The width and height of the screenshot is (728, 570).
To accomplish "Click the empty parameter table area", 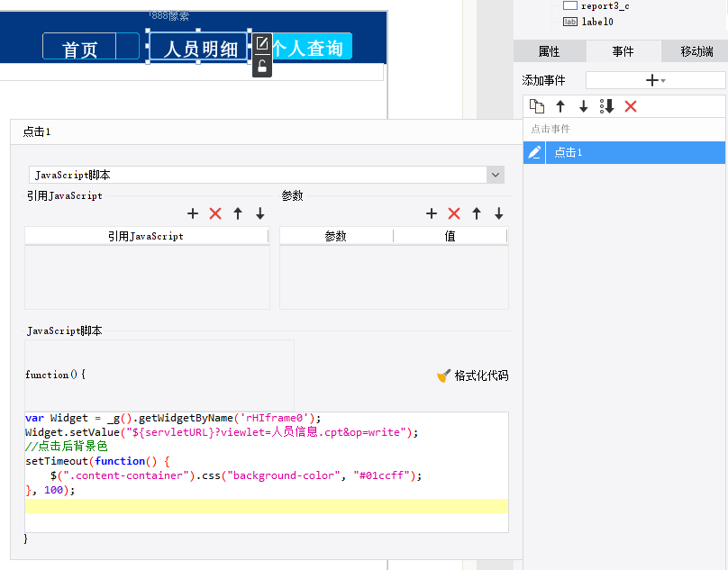I will 394,277.
